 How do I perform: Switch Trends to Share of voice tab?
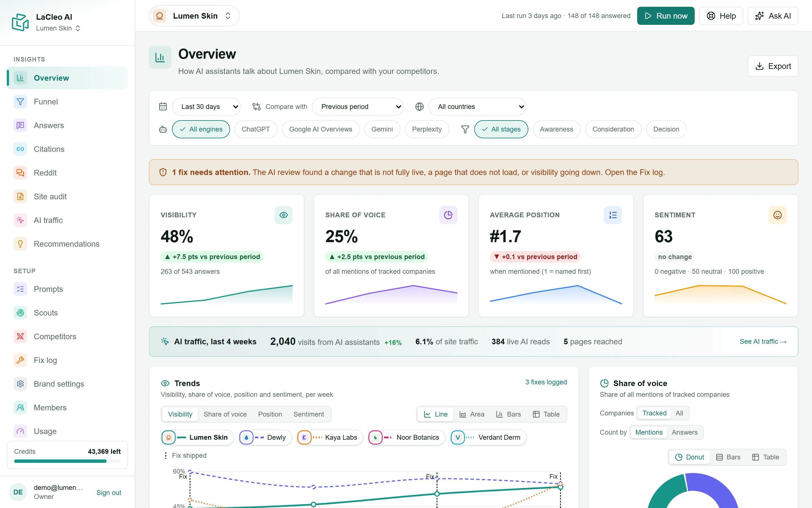[x=225, y=414]
